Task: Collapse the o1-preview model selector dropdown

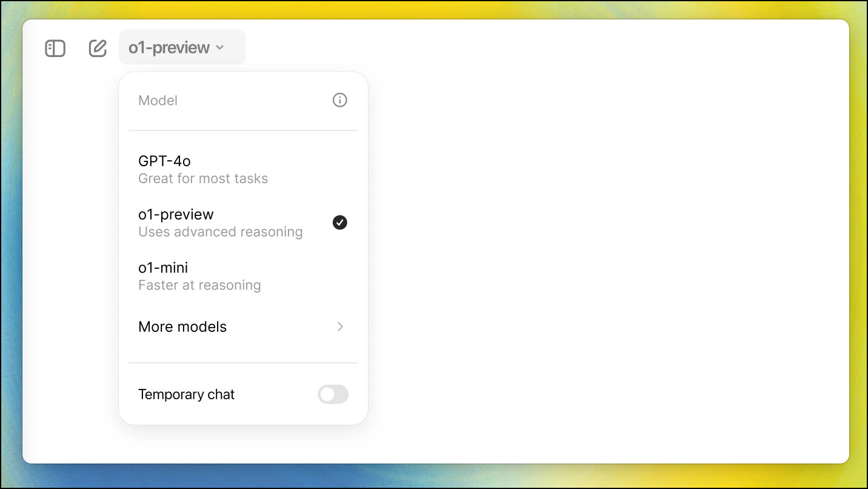Action: pos(182,47)
